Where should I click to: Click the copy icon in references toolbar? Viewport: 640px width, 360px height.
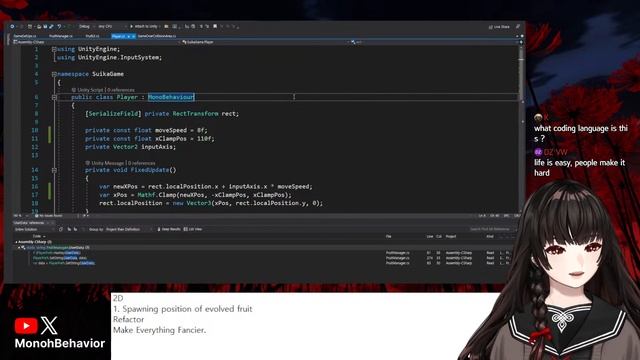tap(61, 229)
